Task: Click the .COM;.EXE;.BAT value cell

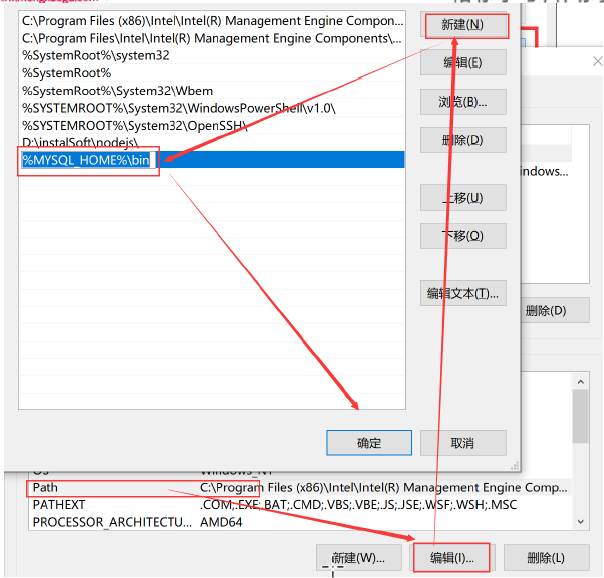Action: (x=358, y=504)
